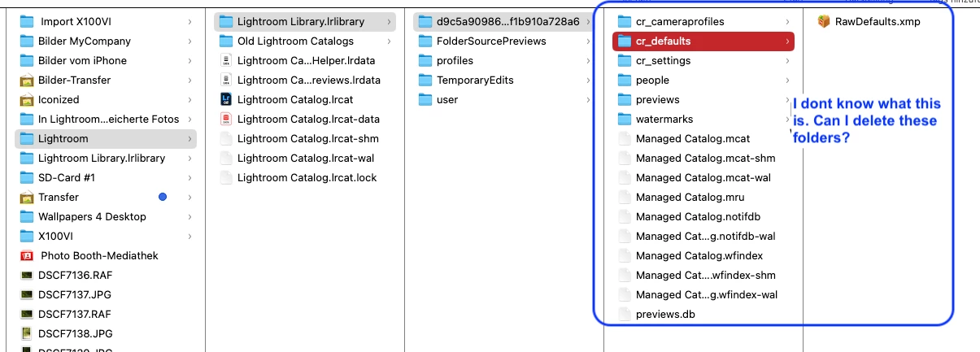Expand the cr_settings folder chevron

coord(787,60)
